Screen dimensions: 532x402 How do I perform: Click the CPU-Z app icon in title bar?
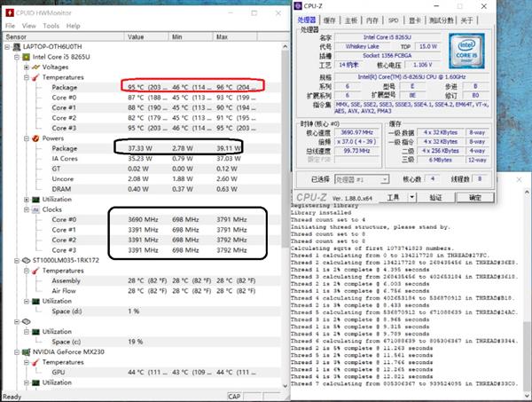(x=298, y=6)
